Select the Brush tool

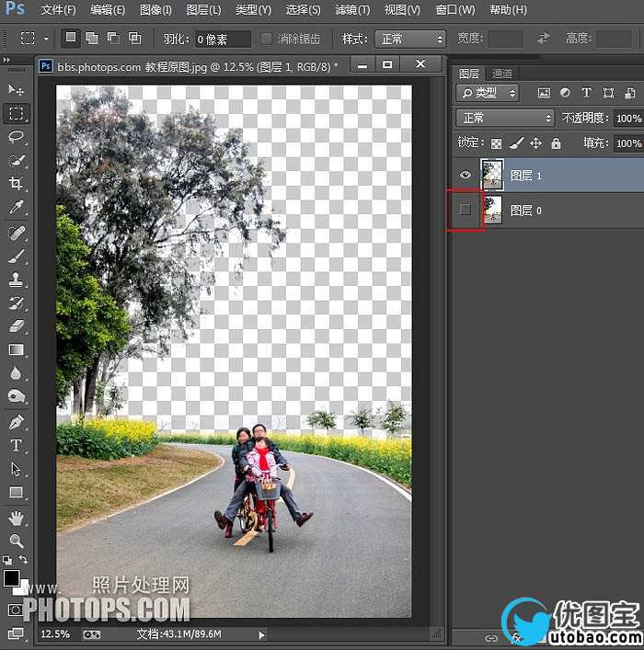click(x=16, y=257)
